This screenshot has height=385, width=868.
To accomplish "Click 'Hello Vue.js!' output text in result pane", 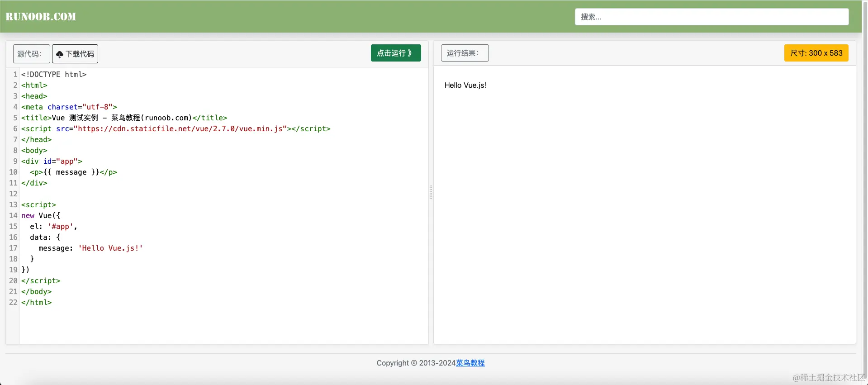I will pyautogui.click(x=465, y=85).
